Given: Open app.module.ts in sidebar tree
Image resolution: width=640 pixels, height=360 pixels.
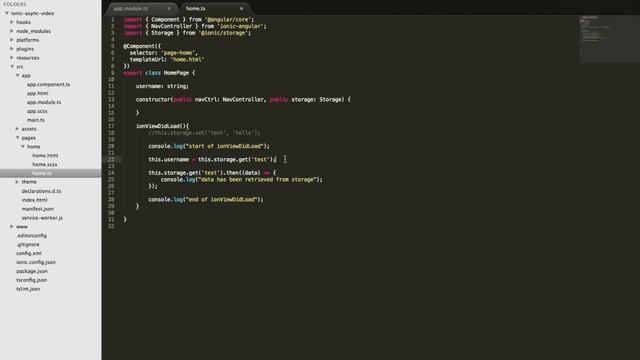Looking at the screenshot, I should tap(44, 102).
